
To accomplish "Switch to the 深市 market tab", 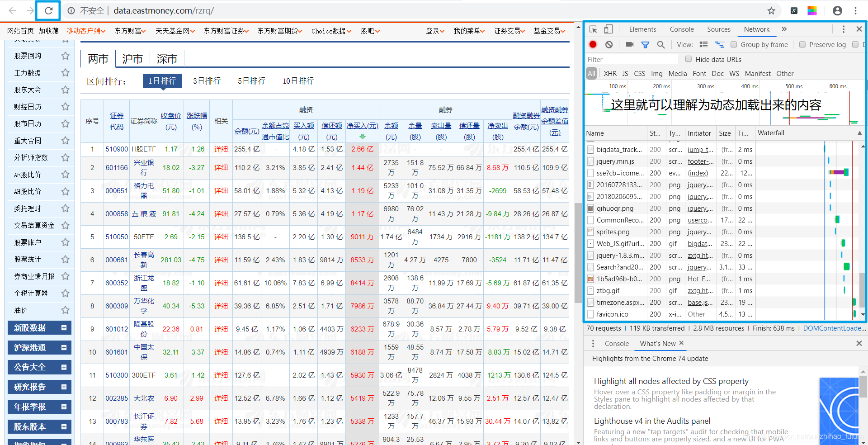I will (167, 59).
